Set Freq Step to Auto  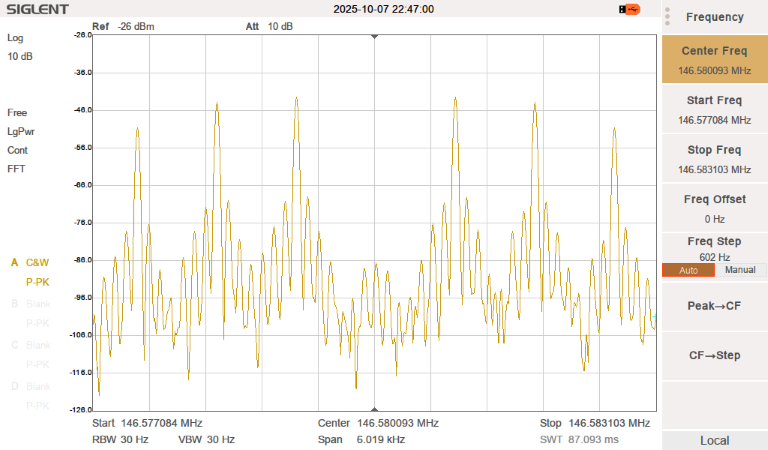tap(688, 270)
